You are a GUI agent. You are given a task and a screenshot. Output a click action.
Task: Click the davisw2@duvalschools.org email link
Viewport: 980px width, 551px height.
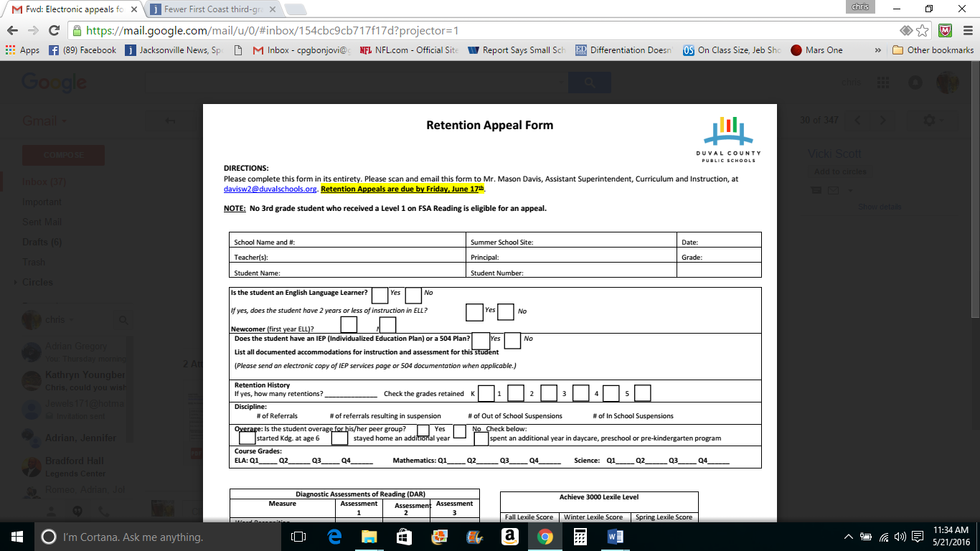coord(270,189)
